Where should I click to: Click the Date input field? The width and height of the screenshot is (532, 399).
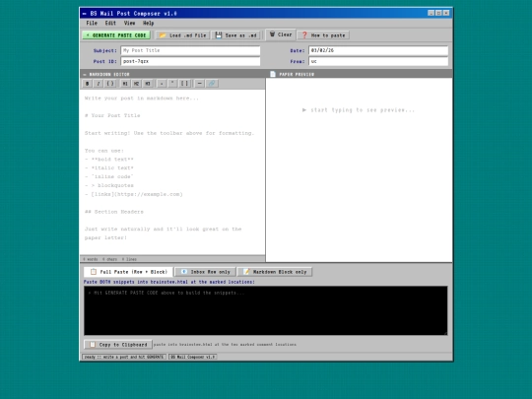pyautogui.click(x=378, y=50)
